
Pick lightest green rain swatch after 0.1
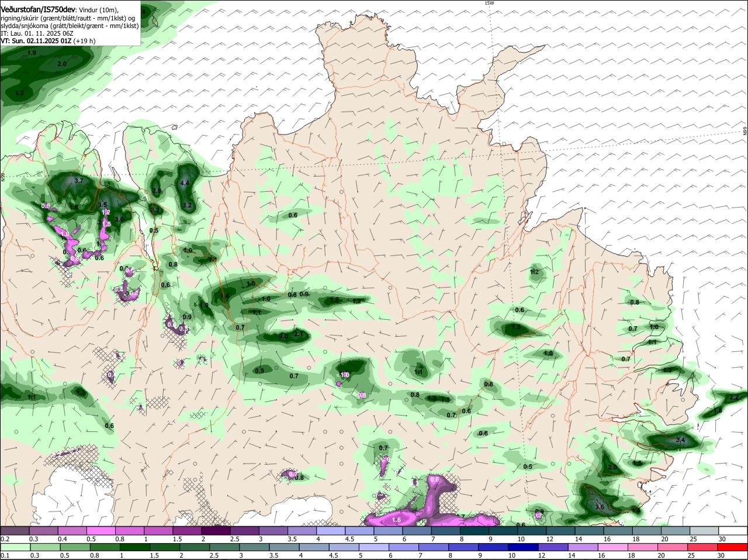click(14, 547)
